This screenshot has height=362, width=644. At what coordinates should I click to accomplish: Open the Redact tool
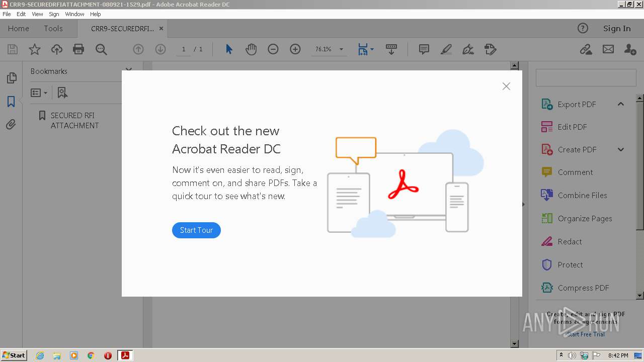(x=561, y=242)
